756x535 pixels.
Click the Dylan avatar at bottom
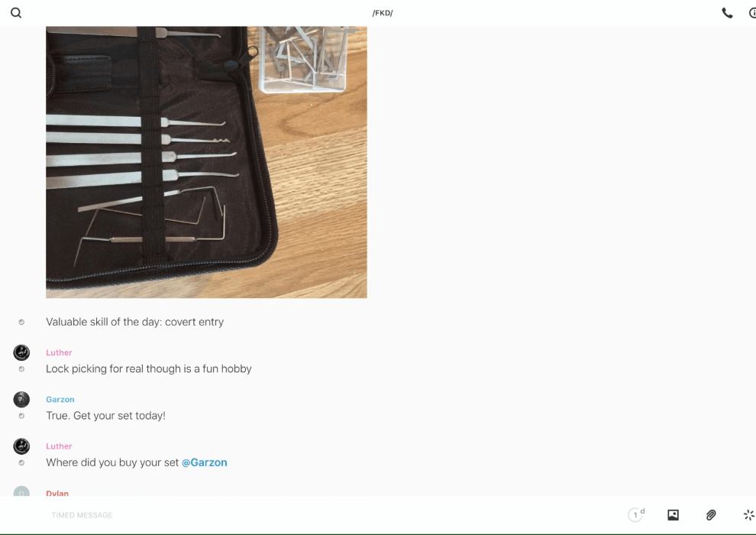point(21,491)
